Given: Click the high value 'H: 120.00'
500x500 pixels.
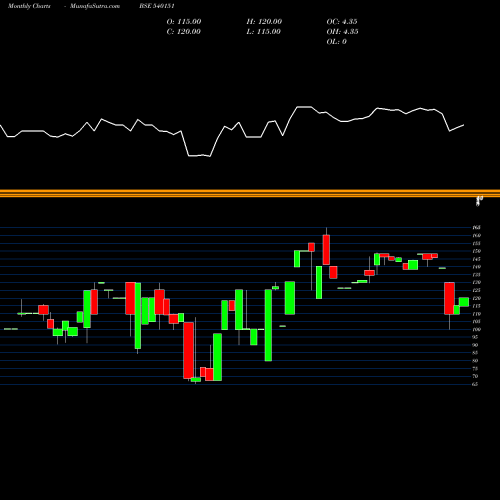Looking at the screenshot, I should (264, 22).
